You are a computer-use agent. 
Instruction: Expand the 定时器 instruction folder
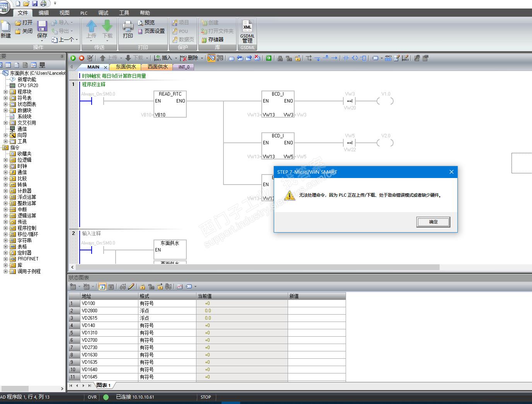(5, 253)
